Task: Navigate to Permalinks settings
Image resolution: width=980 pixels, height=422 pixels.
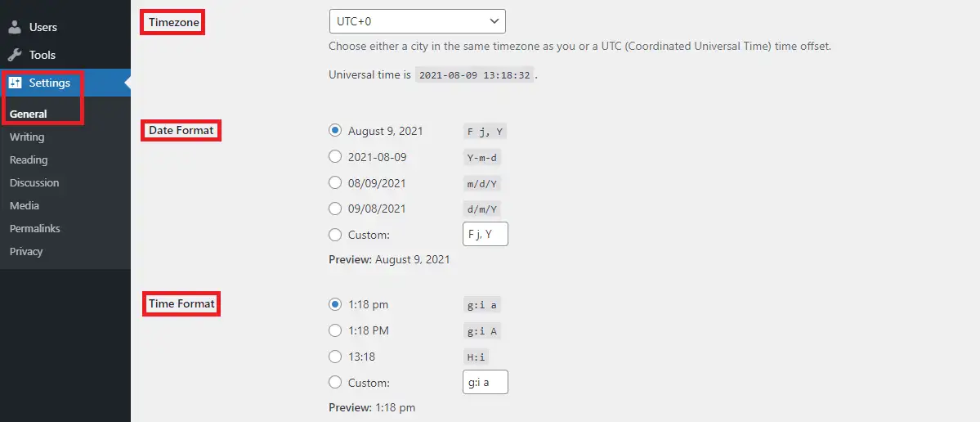Action: 35,228
